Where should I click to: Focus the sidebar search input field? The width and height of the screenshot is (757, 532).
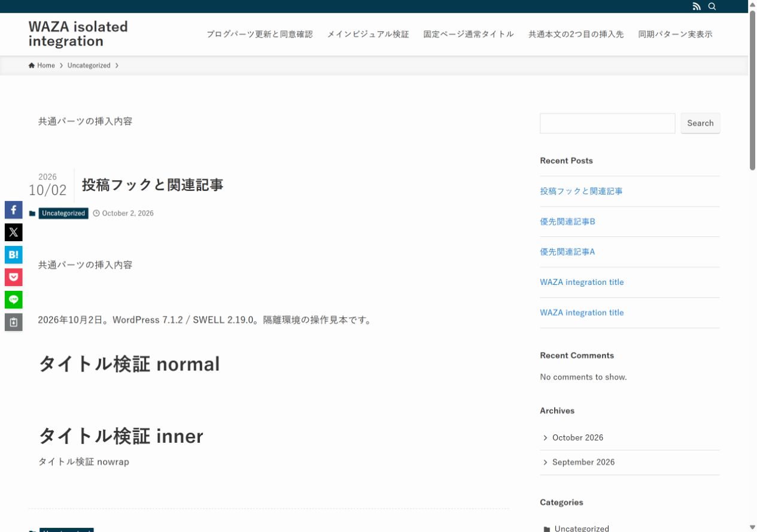click(607, 123)
